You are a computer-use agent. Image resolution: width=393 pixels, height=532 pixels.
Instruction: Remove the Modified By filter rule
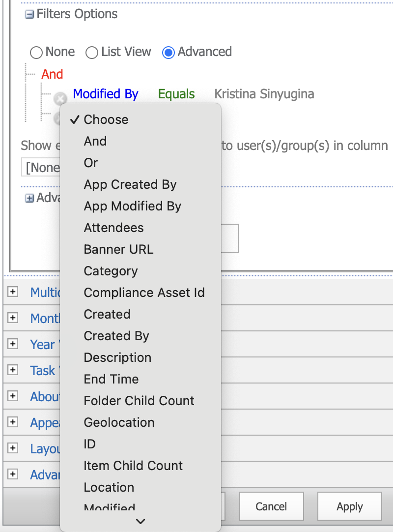pyautogui.click(x=60, y=99)
